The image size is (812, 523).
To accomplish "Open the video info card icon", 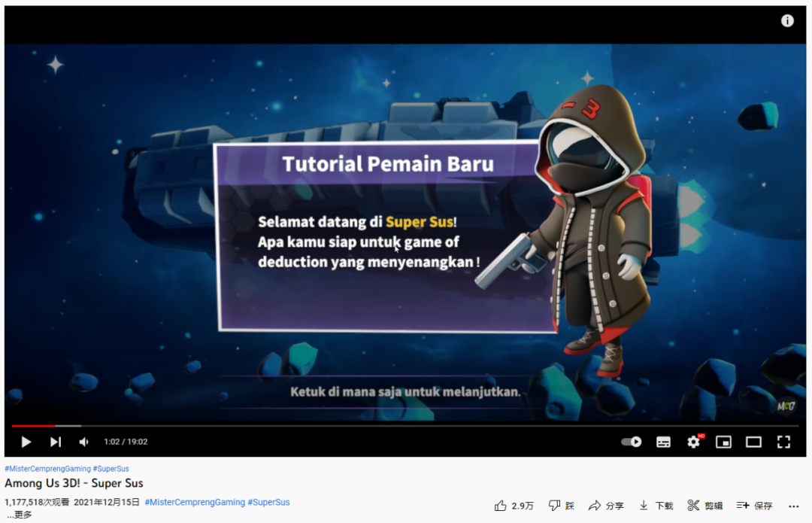I will click(787, 21).
